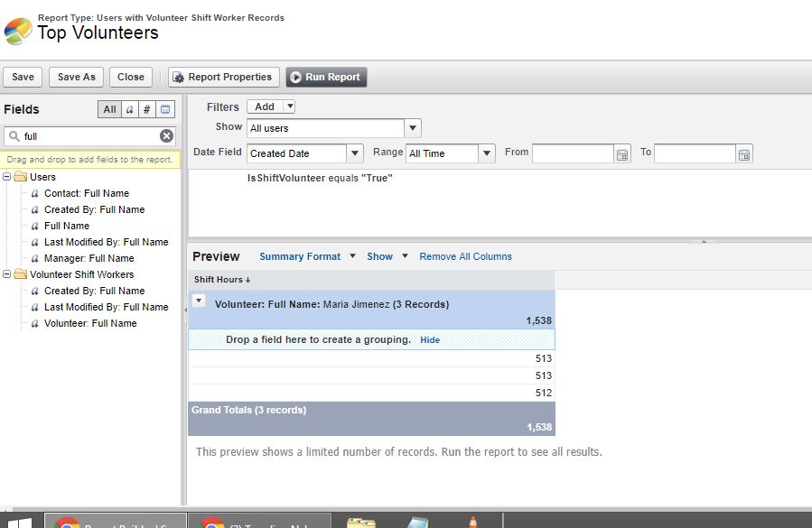Collapse the Fields pane with the side arrow
This screenshot has width=812, height=528.
[185, 310]
